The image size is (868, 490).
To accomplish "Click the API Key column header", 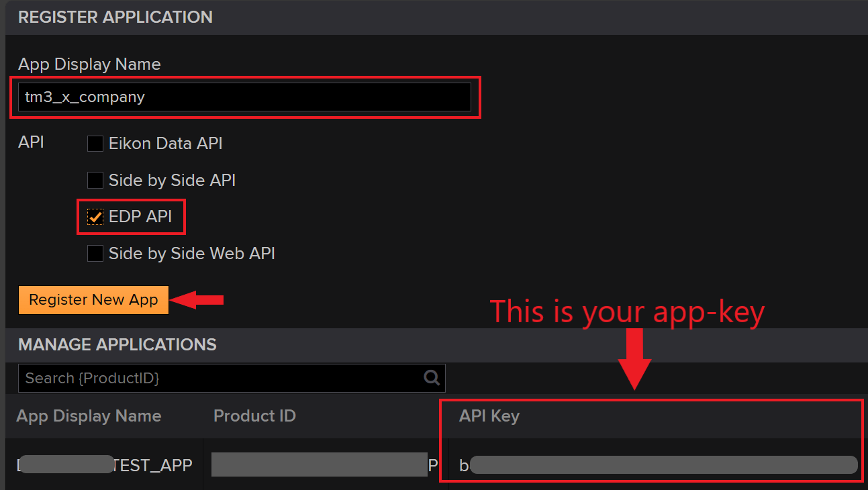I will click(x=489, y=416).
